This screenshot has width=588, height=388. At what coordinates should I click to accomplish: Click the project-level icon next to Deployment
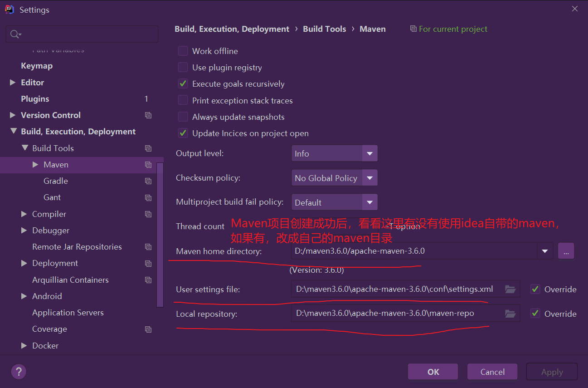pos(148,263)
